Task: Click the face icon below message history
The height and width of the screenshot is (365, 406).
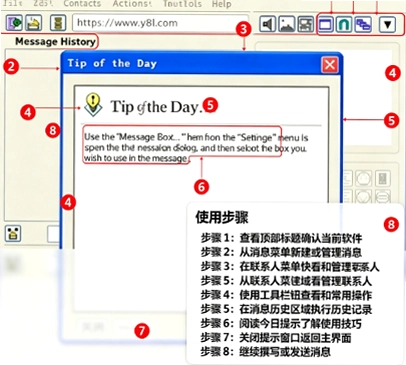Action: 13,233
